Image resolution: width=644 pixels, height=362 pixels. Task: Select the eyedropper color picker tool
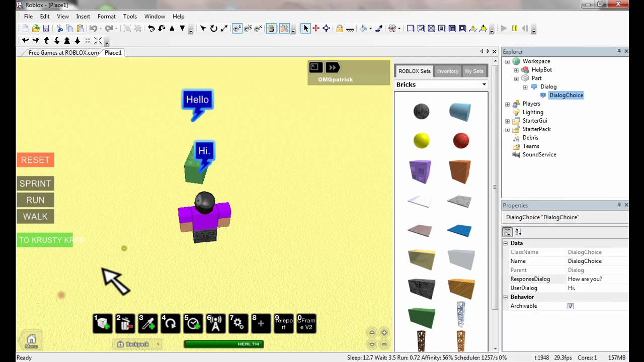coord(379,29)
